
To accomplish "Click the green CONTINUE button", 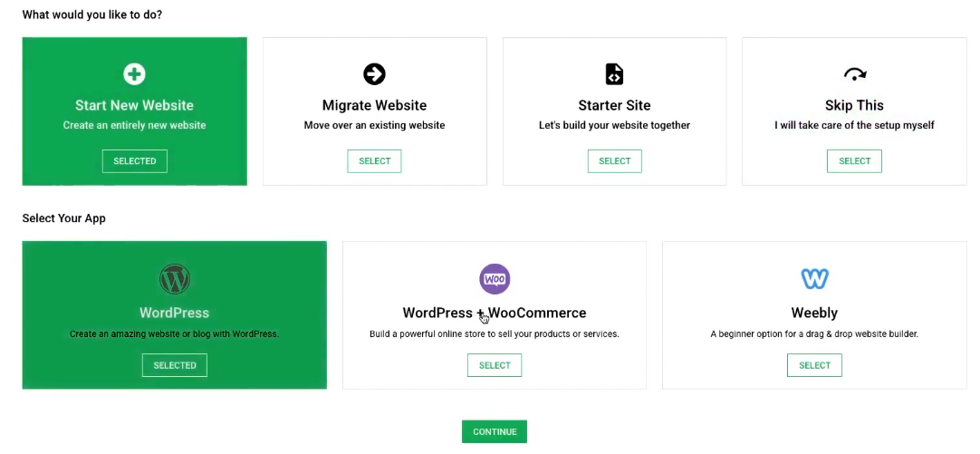I will point(495,431).
